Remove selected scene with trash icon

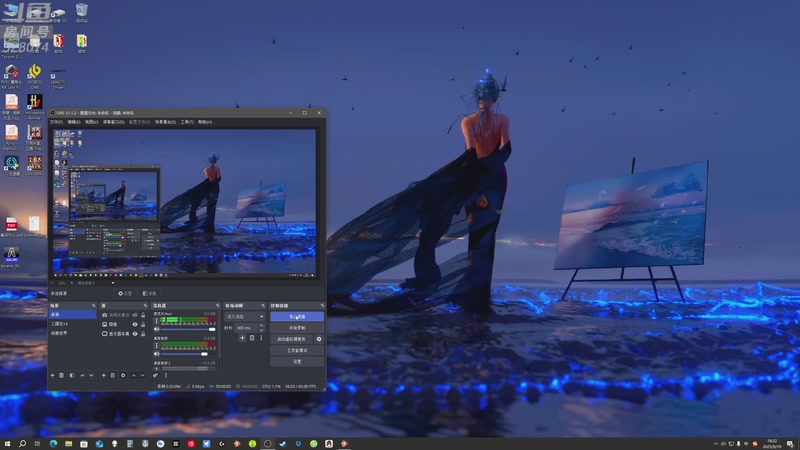coord(62,376)
